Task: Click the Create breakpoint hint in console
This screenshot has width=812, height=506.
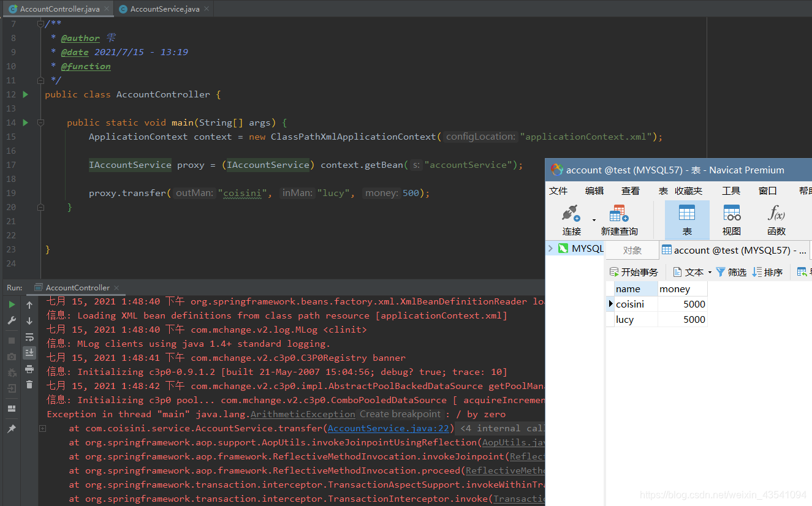Action: pos(400,414)
